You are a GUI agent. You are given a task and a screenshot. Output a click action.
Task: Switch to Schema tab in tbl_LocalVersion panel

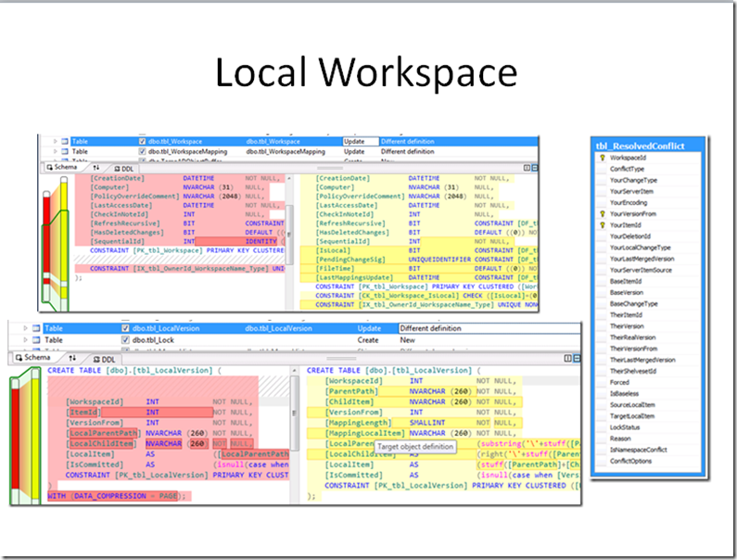(32, 358)
